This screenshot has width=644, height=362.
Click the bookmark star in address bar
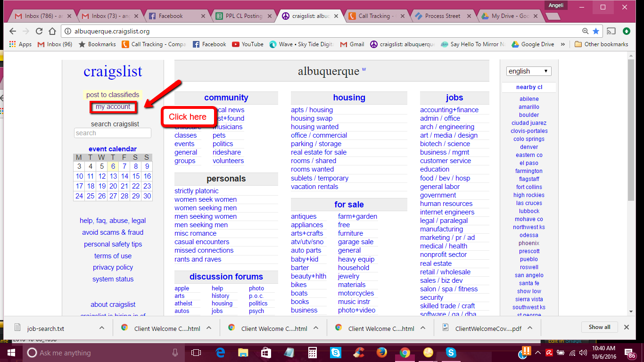(596, 31)
